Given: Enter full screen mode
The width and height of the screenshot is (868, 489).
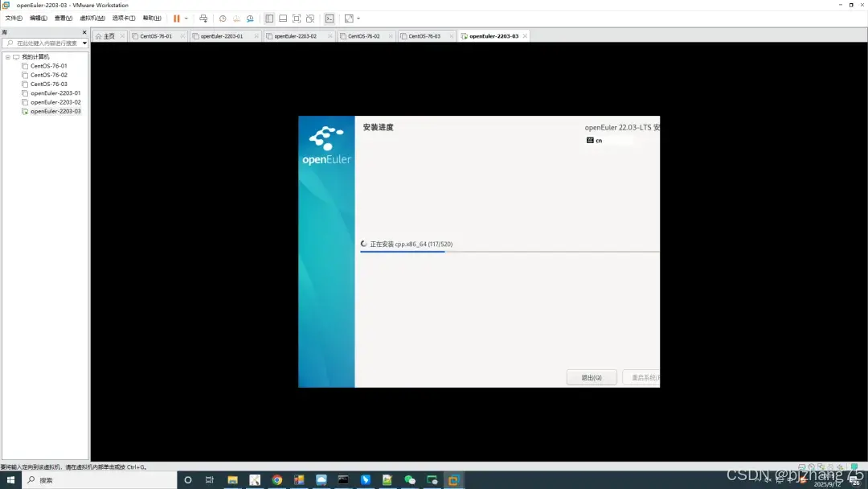Looking at the screenshot, I should click(296, 18).
